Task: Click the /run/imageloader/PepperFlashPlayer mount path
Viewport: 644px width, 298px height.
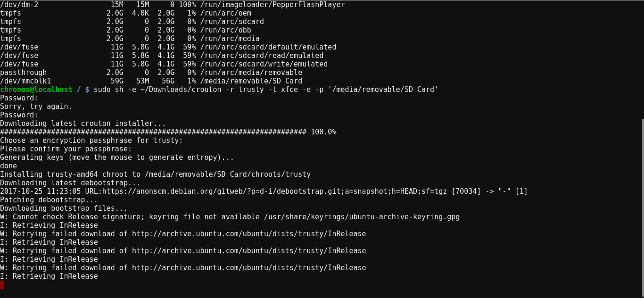Action: coord(272,5)
